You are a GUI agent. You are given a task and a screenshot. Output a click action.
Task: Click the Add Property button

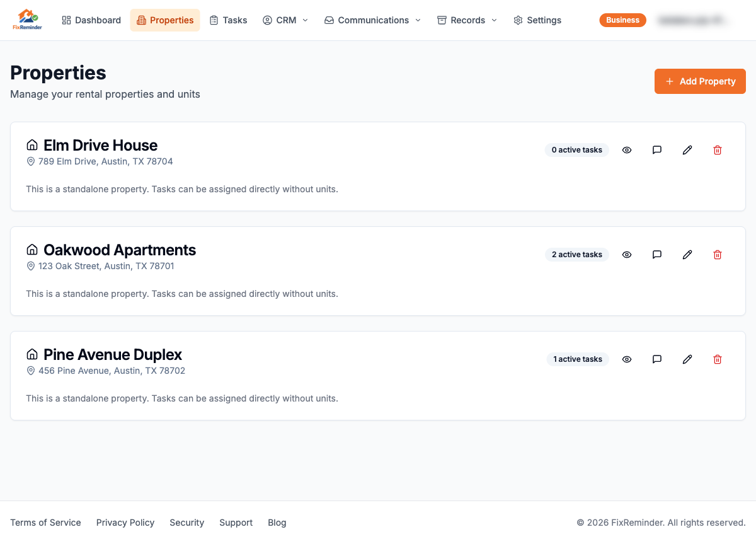[700, 81]
